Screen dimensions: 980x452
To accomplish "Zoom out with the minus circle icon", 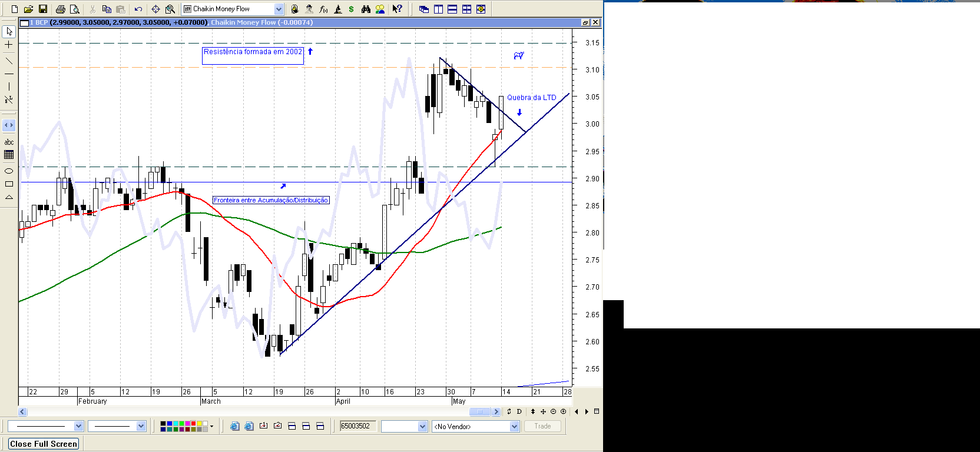I will click(x=553, y=412).
